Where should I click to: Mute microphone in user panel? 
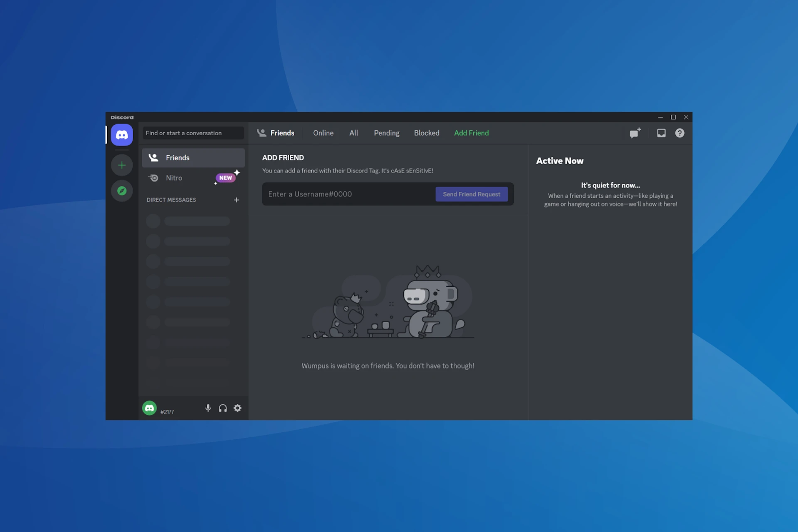[208, 408]
